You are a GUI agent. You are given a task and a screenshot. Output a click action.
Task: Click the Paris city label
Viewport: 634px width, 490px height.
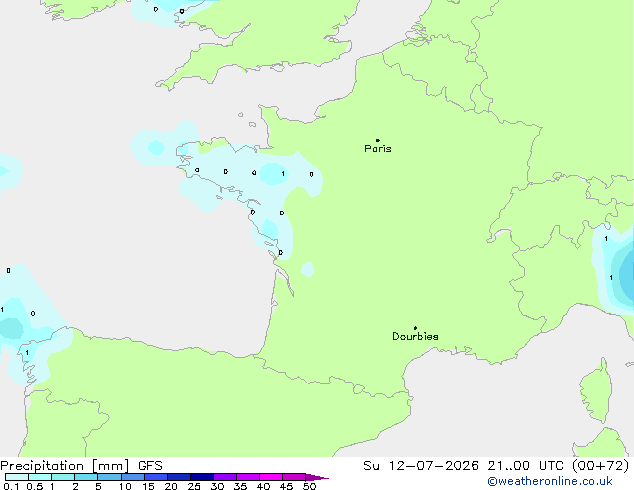(x=378, y=149)
